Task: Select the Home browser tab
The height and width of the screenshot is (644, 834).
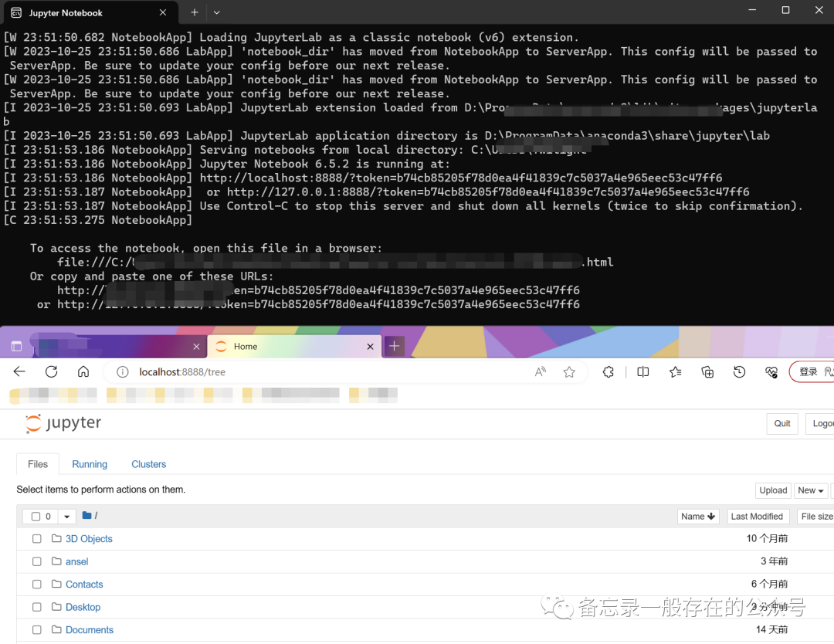Action: coord(293,346)
